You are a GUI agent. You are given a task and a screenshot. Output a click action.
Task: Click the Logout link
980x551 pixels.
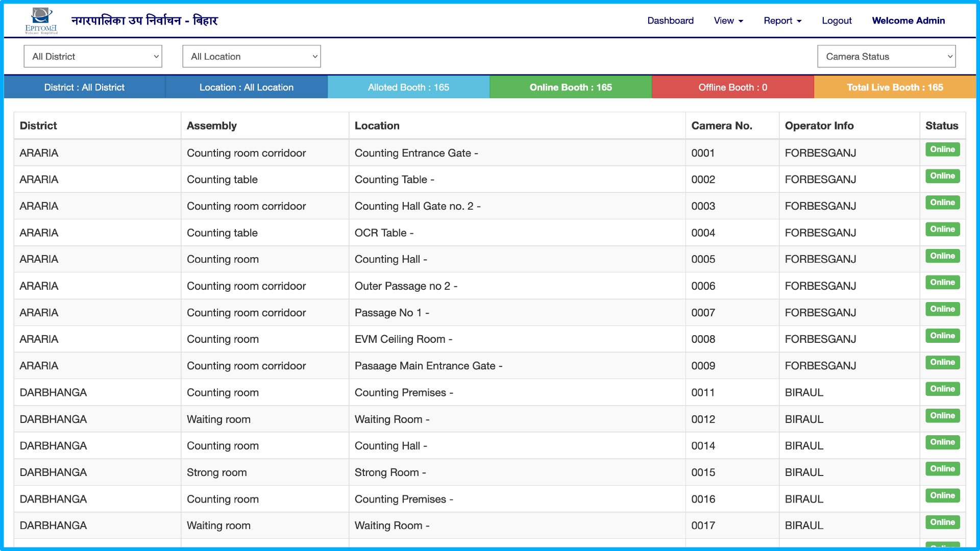(x=837, y=21)
